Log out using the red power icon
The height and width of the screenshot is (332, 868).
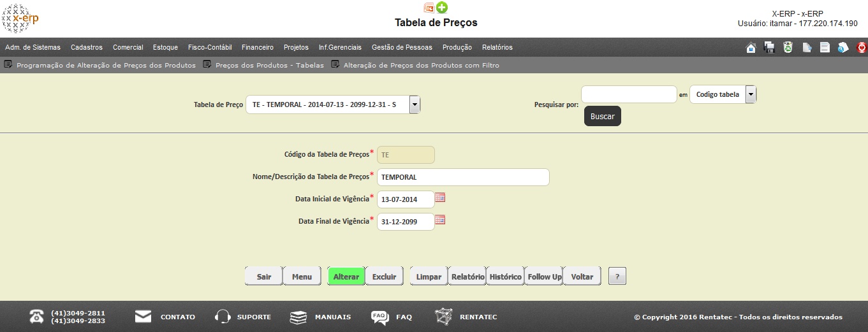[x=862, y=48]
